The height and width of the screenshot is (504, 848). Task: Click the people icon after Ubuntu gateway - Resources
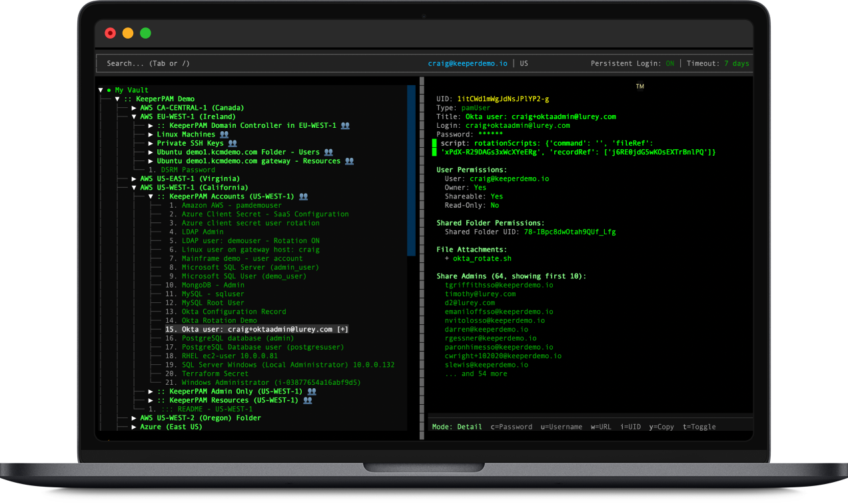pos(349,161)
